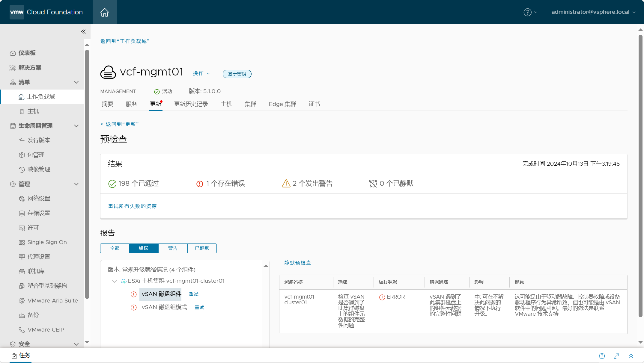Switch report filter to 全部
Image resolution: width=644 pixels, height=363 pixels.
115,248
